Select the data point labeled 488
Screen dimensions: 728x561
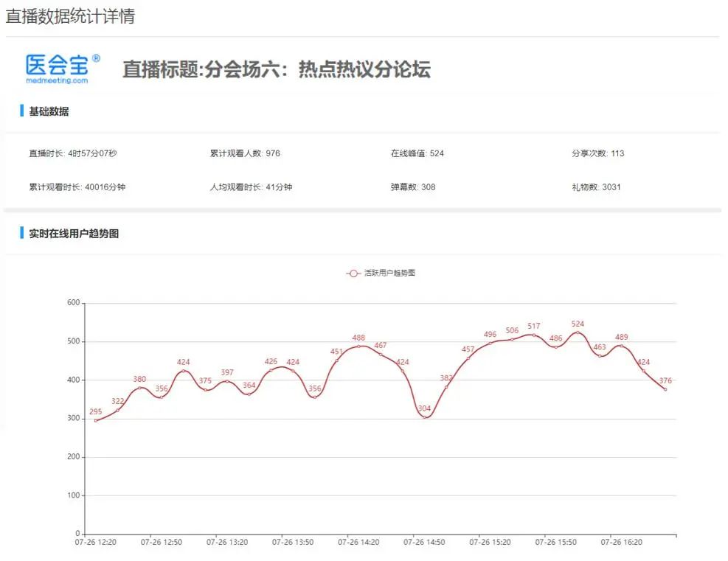point(358,346)
